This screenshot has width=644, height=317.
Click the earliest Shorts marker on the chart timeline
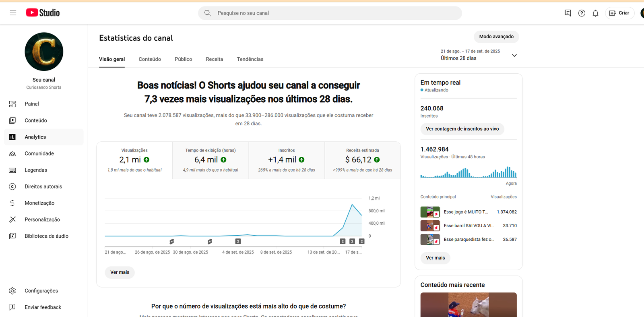click(172, 241)
